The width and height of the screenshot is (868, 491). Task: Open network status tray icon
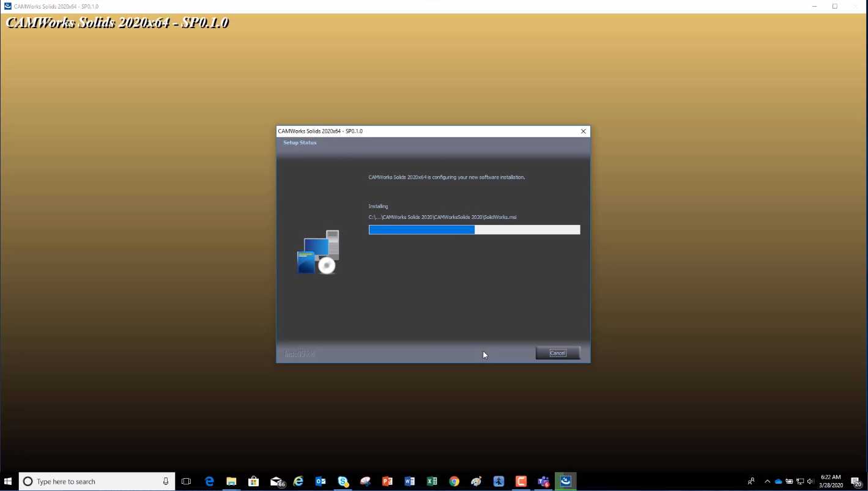(x=800, y=481)
